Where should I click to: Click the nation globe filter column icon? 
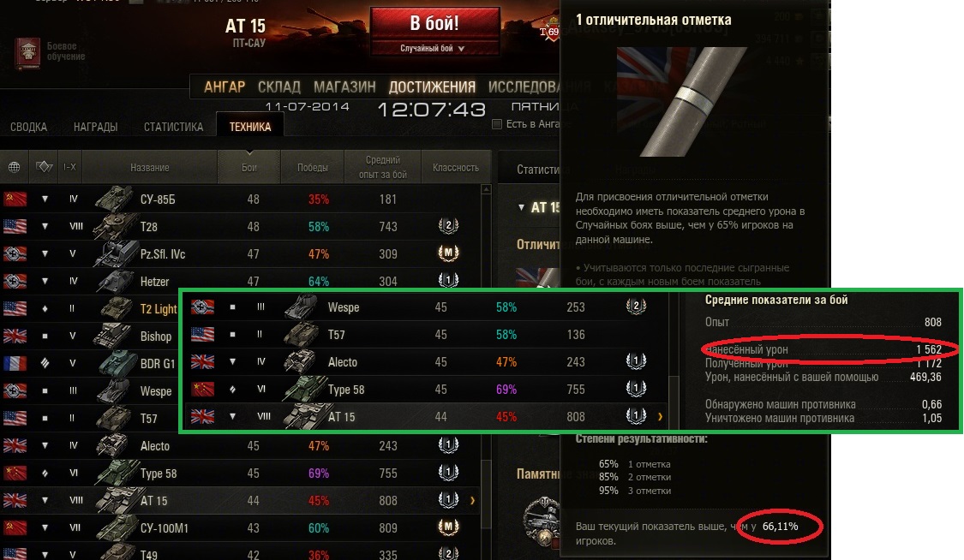pyautogui.click(x=15, y=167)
